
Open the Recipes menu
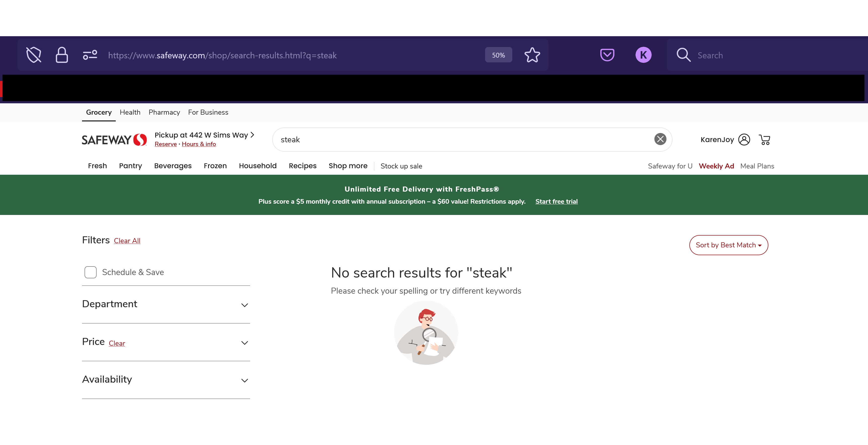[303, 166]
